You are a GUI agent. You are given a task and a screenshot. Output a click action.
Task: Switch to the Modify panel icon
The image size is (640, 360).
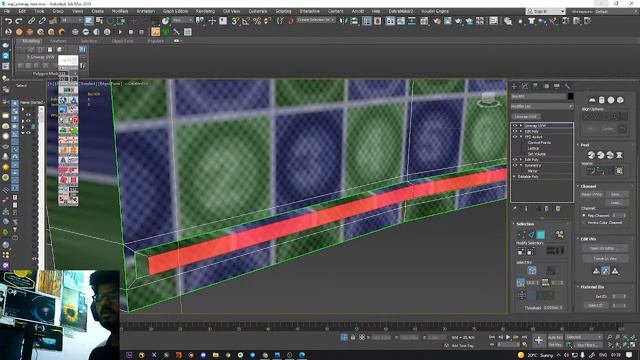(525, 86)
